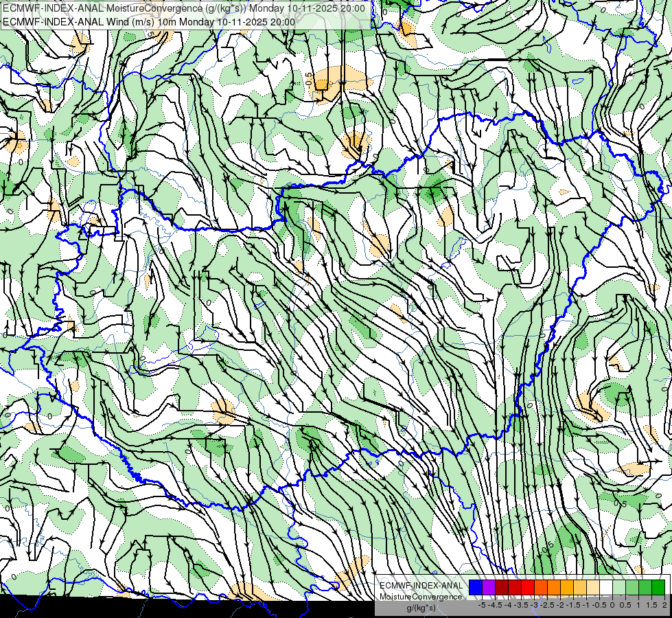Select the pale orange swatch (-1 to -0.5)
672x618 pixels.
(x=593, y=588)
